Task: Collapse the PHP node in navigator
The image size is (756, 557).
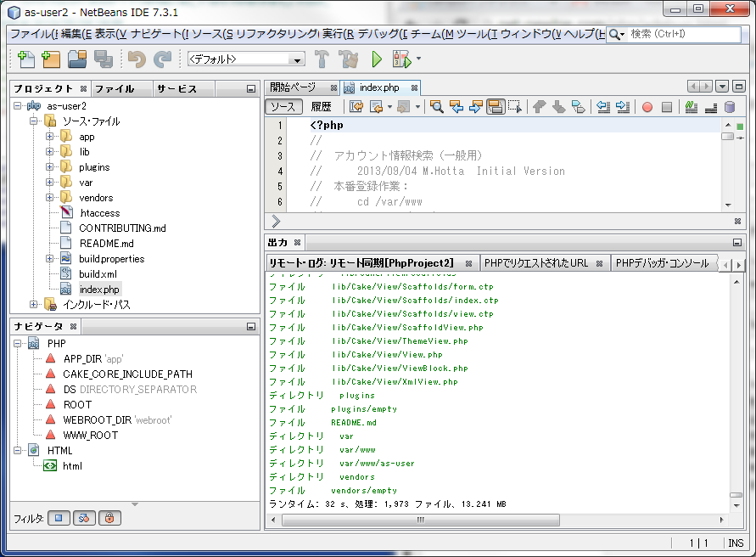Action: click(x=18, y=344)
